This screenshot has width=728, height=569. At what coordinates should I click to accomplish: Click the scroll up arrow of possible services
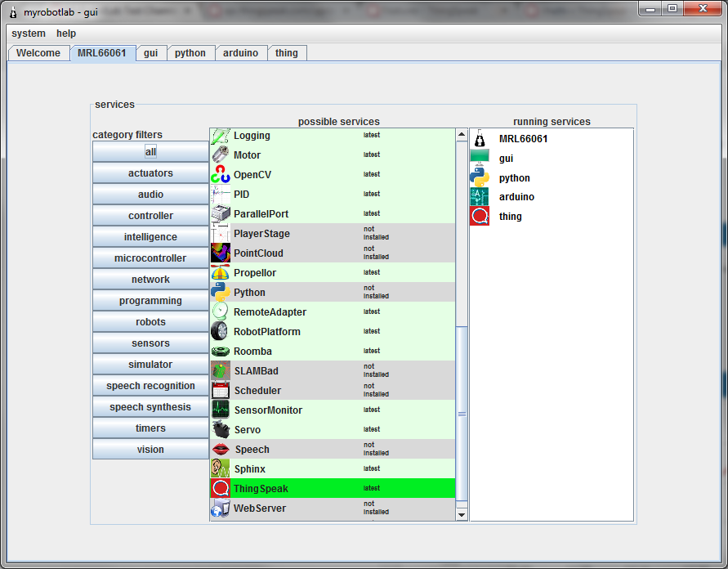tap(462, 135)
